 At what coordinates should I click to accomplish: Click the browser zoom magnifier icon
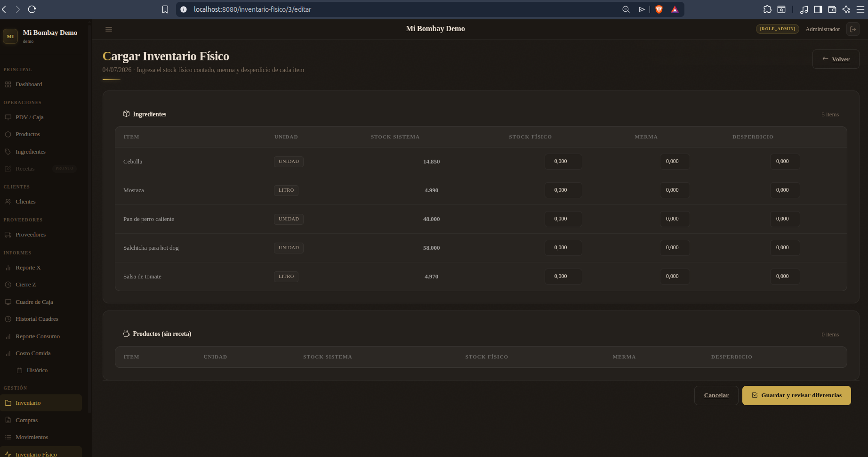pyautogui.click(x=626, y=9)
